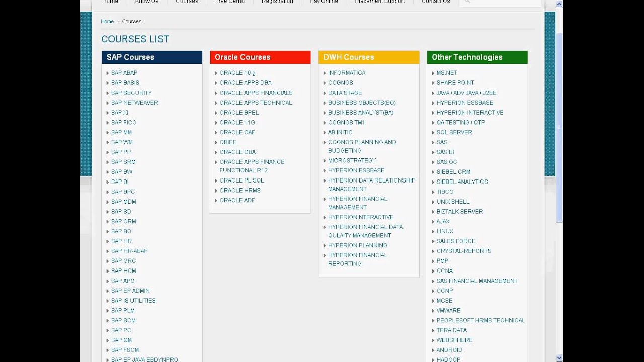Screen dimensions: 644x362
Task: Select the SAP IS UTILITIES course
Action: click(x=133, y=301)
